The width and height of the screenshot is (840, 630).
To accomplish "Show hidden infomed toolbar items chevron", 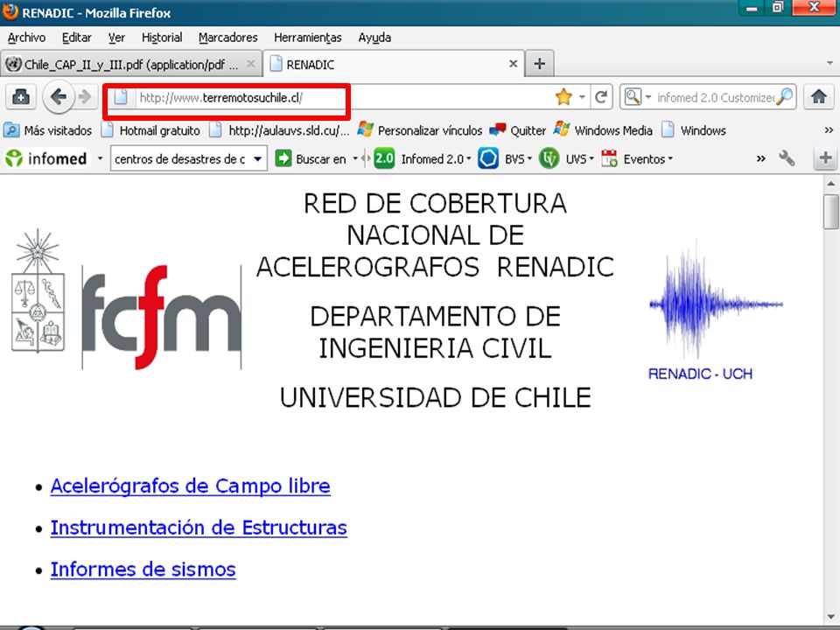I will click(760, 158).
